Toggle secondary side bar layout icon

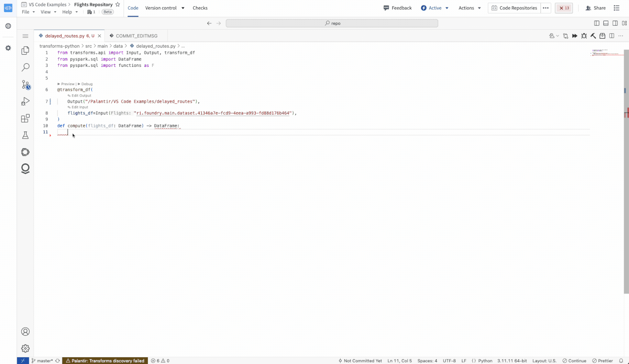(x=615, y=23)
